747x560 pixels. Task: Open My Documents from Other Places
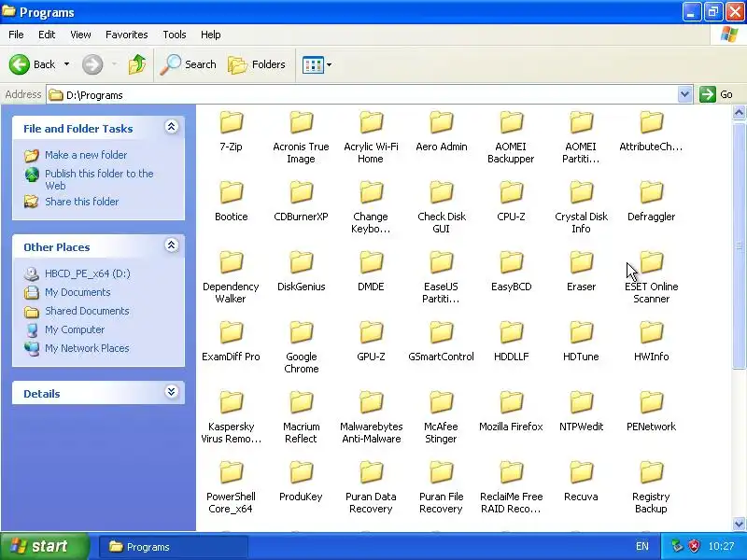pyautogui.click(x=78, y=292)
